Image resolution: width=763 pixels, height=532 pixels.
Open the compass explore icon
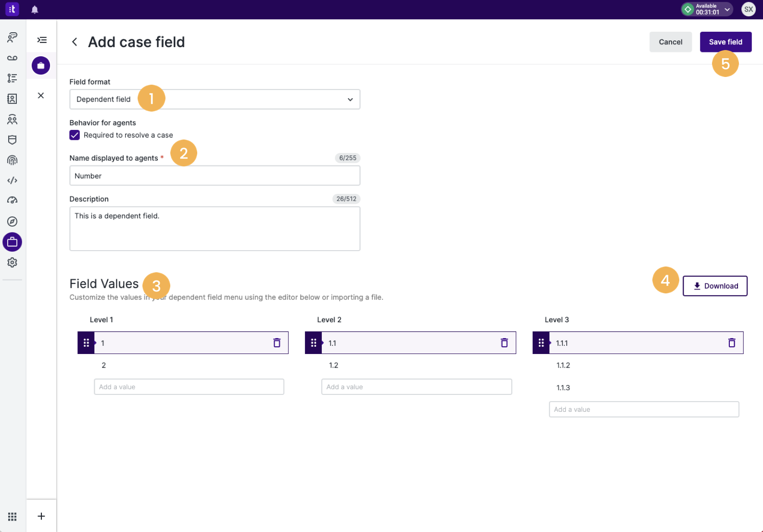[x=12, y=221]
